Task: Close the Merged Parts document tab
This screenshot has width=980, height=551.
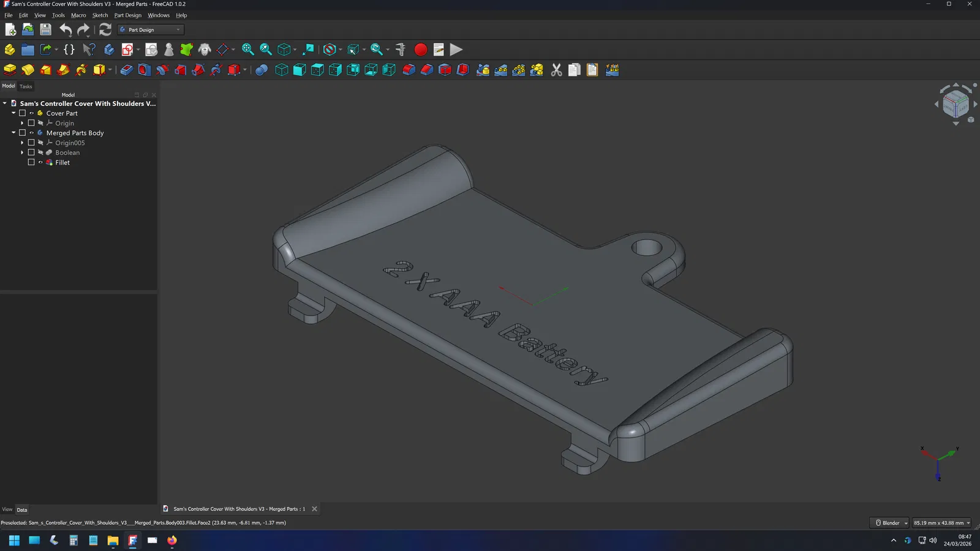Action: click(x=315, y=509)
